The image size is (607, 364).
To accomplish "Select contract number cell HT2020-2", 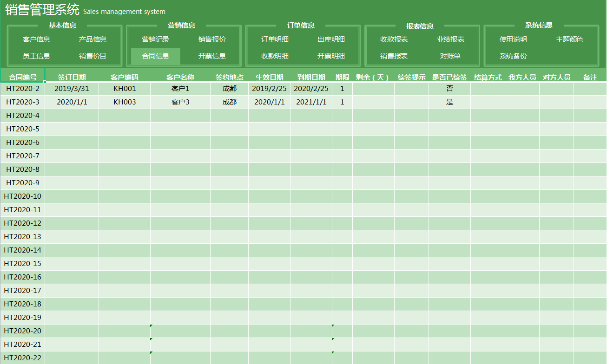I will (x=23, y=88).
